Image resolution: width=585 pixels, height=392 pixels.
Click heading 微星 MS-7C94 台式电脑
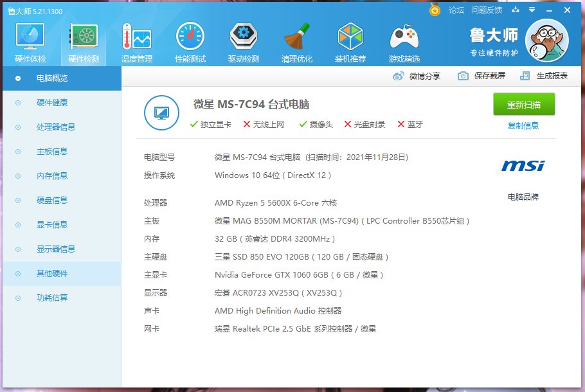point(251,104)
